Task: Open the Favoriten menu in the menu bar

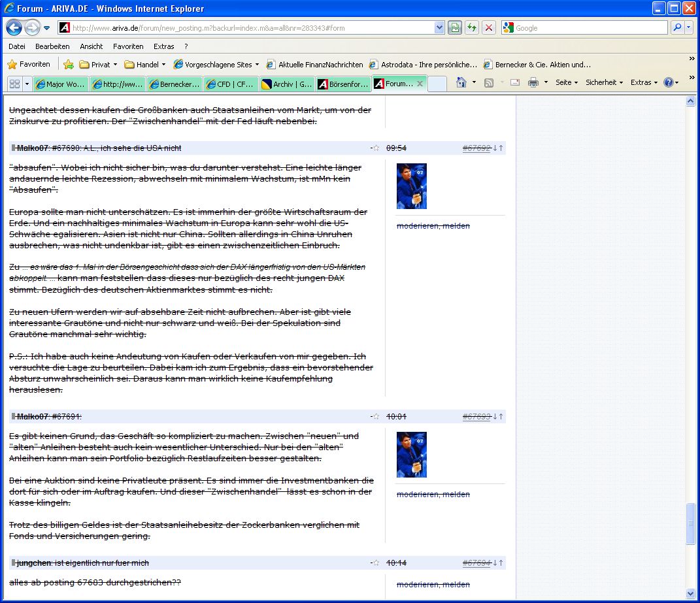Action: click(x=128, y=46)
